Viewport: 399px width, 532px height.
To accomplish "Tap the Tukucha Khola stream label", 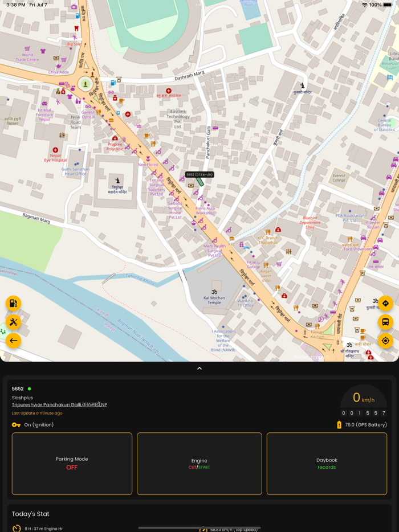I will pos(140,279).
